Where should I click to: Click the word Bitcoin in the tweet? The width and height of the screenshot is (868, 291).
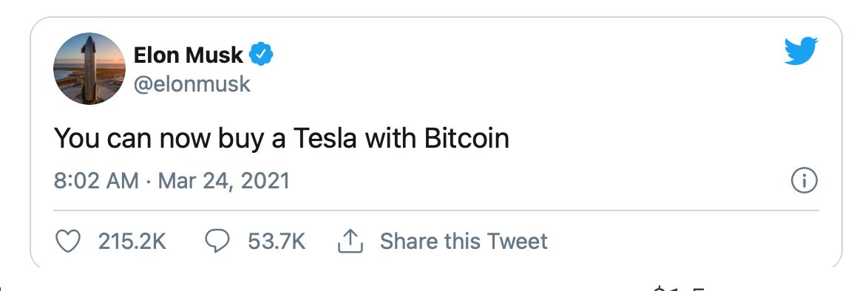[467, 138]
